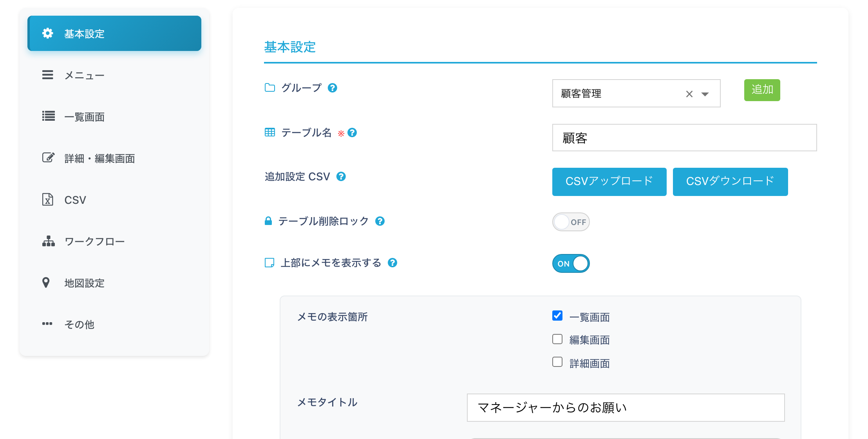Open help tooltip for 追加設定 CSV
Viewport: 868px width, 439px height.
coord(341,176)
